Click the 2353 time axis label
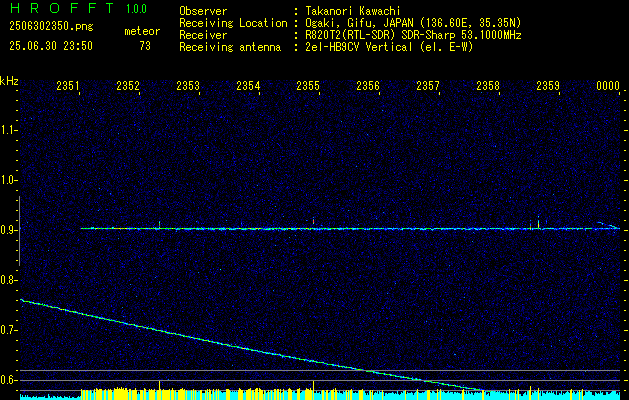The width and height of the screenshot is (629, 400). [188, 85]
